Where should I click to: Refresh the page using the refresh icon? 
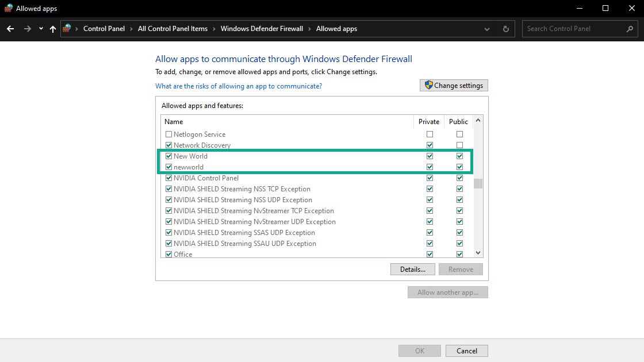[x=504, y=28]
